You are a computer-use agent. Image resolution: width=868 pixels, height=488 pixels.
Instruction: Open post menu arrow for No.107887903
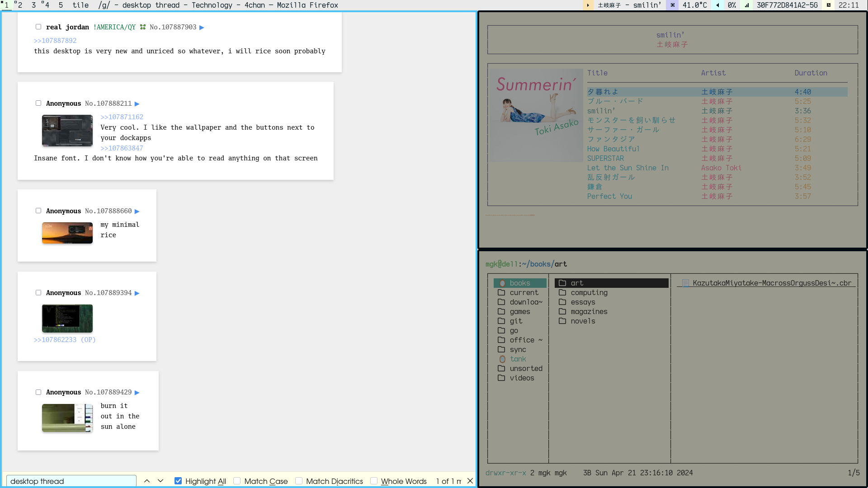click(202, 28)
